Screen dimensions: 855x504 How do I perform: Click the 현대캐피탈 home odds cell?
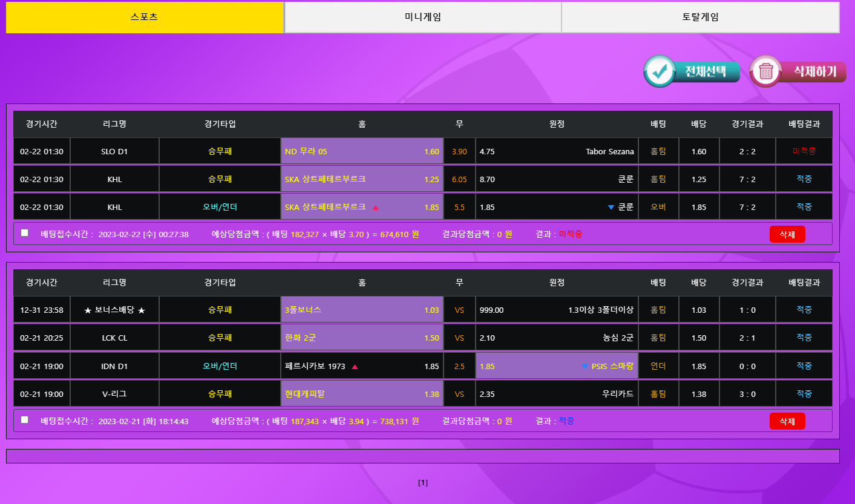tap(362, 394)
